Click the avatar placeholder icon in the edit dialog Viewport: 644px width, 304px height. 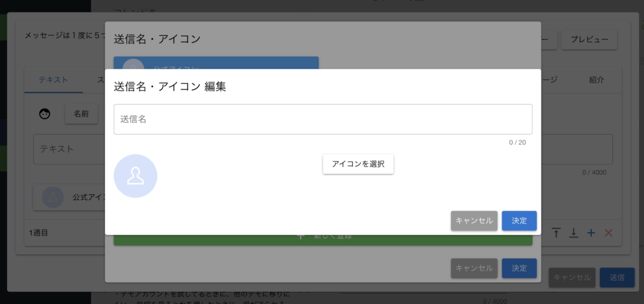[135, 176]
